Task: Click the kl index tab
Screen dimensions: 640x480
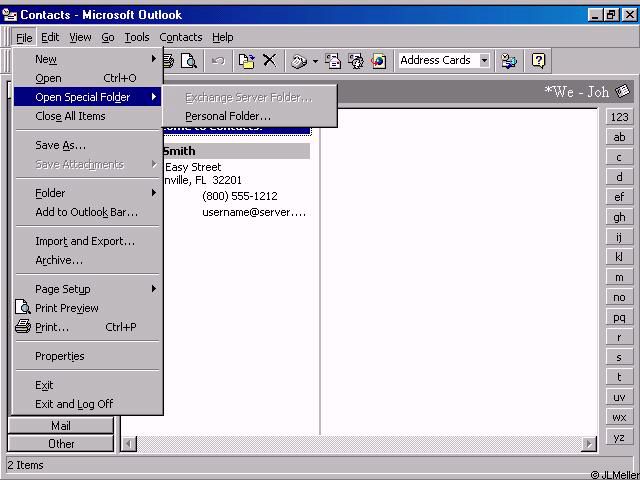Action: click(619, 257)
